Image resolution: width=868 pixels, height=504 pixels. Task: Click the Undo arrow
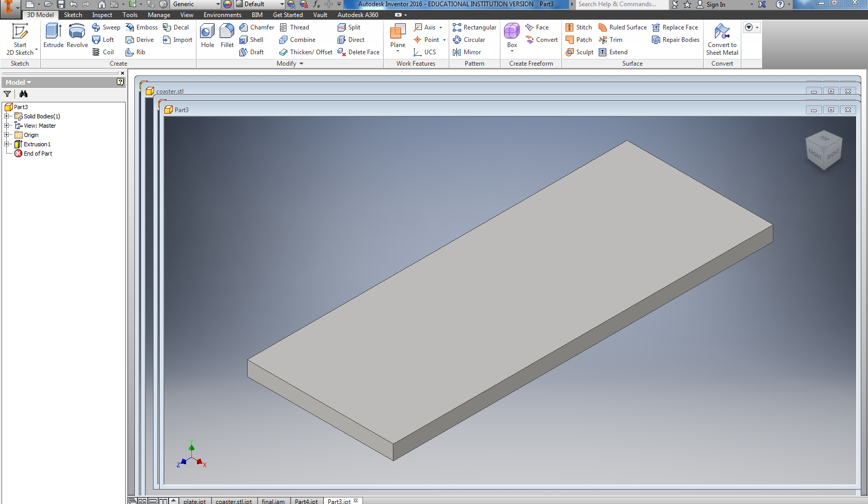click(73, 4)
